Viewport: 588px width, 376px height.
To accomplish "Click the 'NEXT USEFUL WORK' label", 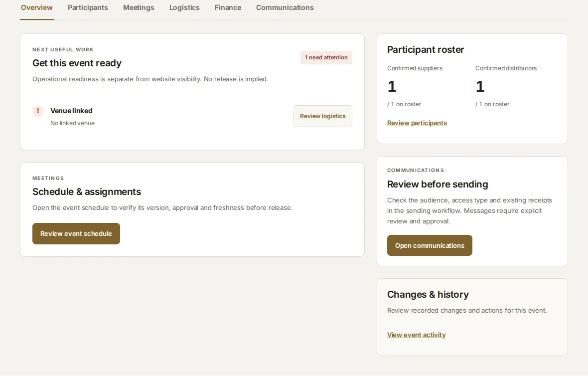I will [63, 49].
